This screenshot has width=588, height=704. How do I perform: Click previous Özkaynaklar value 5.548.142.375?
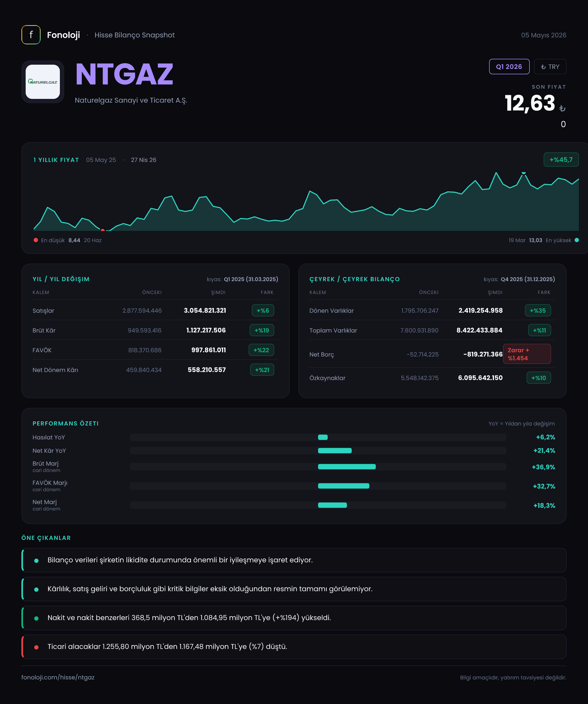tap(420, 378)
